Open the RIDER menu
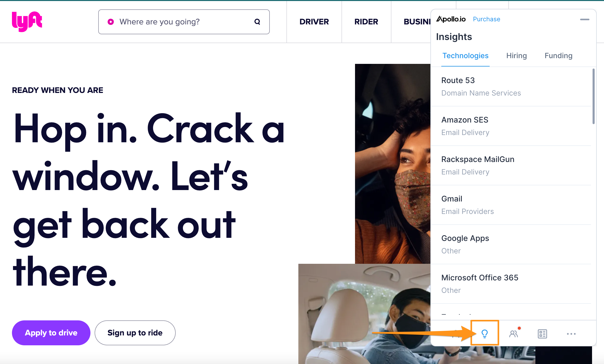 click(366, 22)
